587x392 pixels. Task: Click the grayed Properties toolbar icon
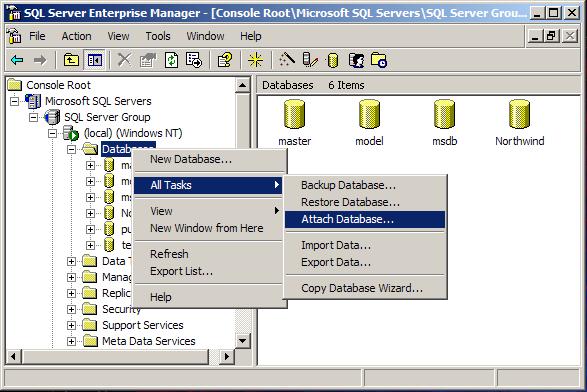click(148, 60)
